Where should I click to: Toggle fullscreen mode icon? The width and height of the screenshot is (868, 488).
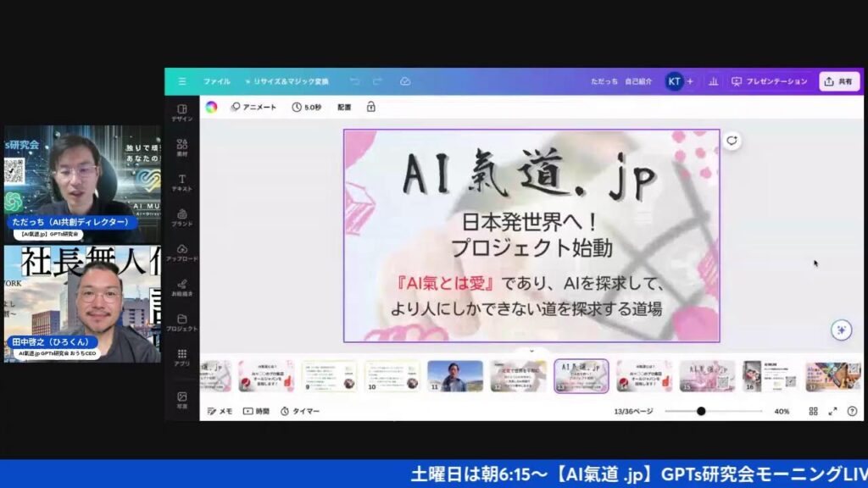point(832,411)
